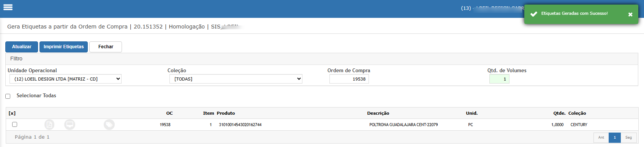The height and width of the screenshot is (147, 644).
Task: Click the Atualizar button
Action: pos(22,47)
